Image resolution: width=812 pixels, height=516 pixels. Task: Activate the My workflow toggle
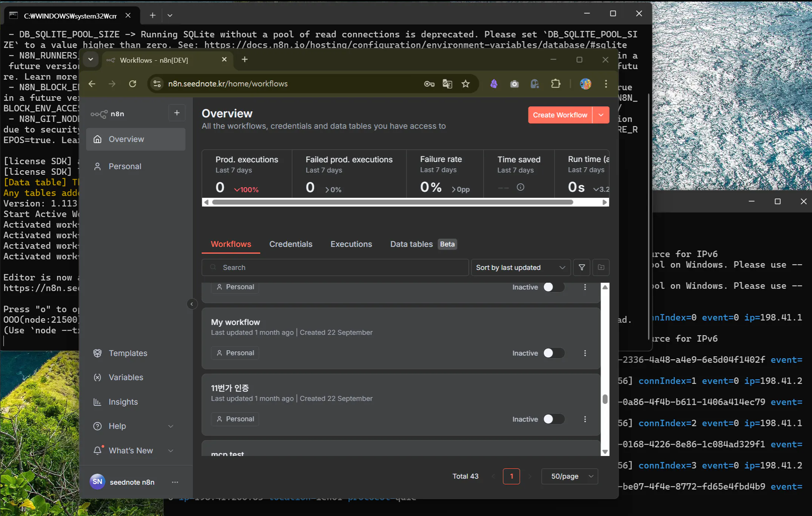pos(553,353)
